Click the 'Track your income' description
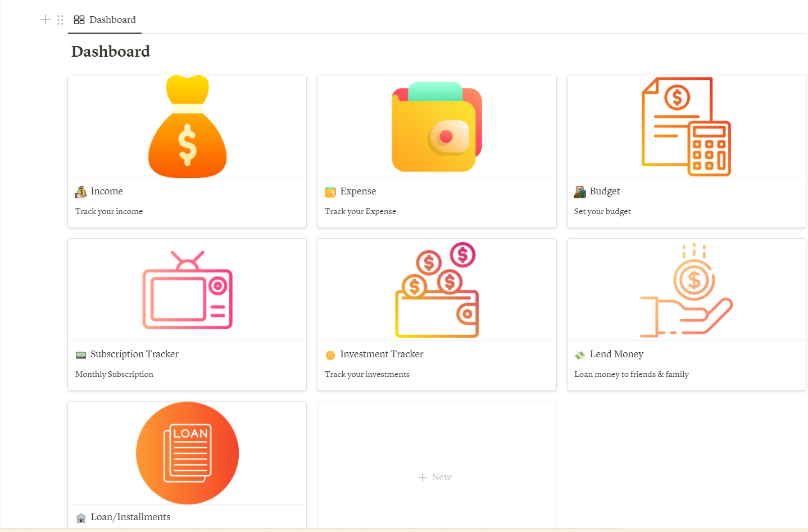Screen dimensions: 808x532 tap(109, 211)
